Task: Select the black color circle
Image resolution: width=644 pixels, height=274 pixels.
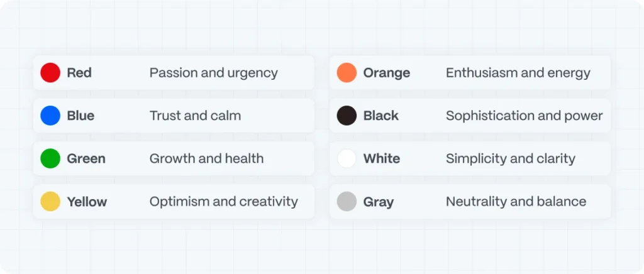Action: (347, 116)
